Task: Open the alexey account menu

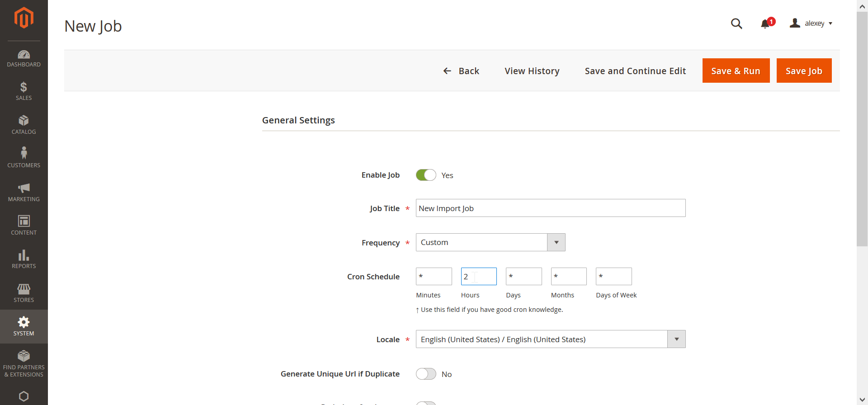Action: tap(811, 24)
